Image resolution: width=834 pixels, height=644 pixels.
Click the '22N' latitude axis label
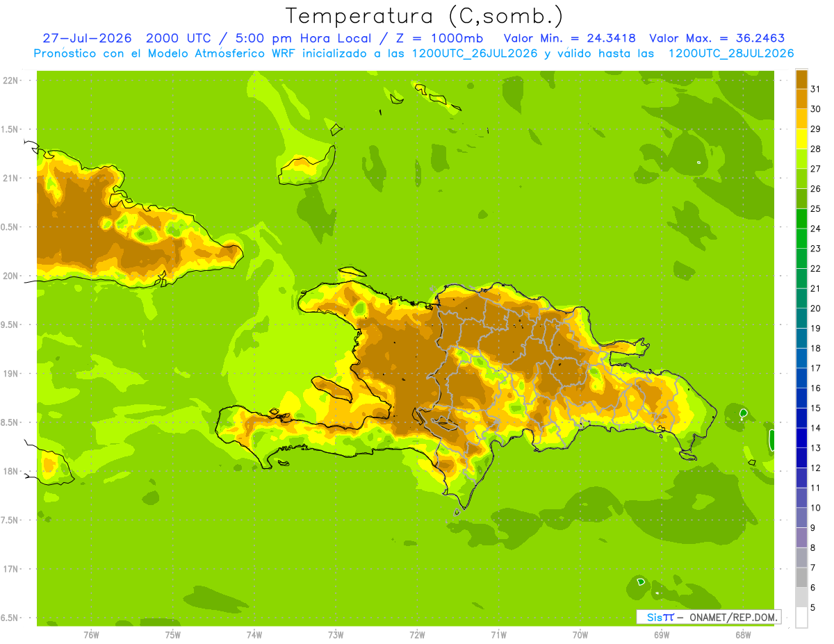pos(10,80)
